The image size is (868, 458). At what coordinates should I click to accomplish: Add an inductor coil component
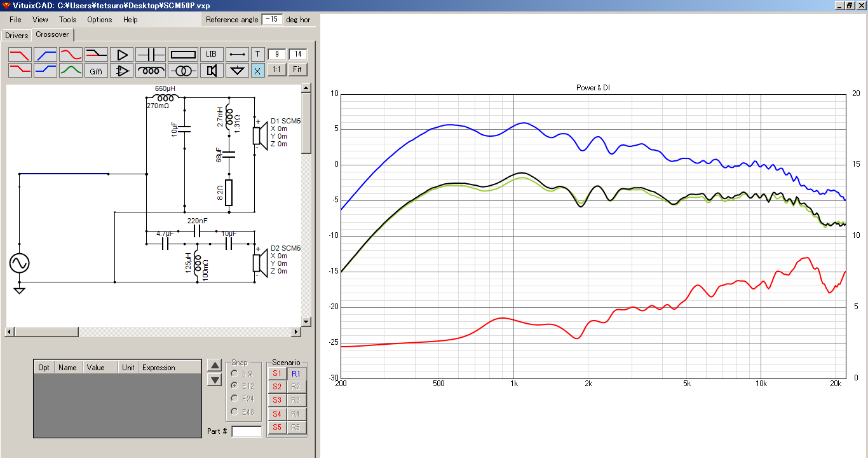click(151, 70)
